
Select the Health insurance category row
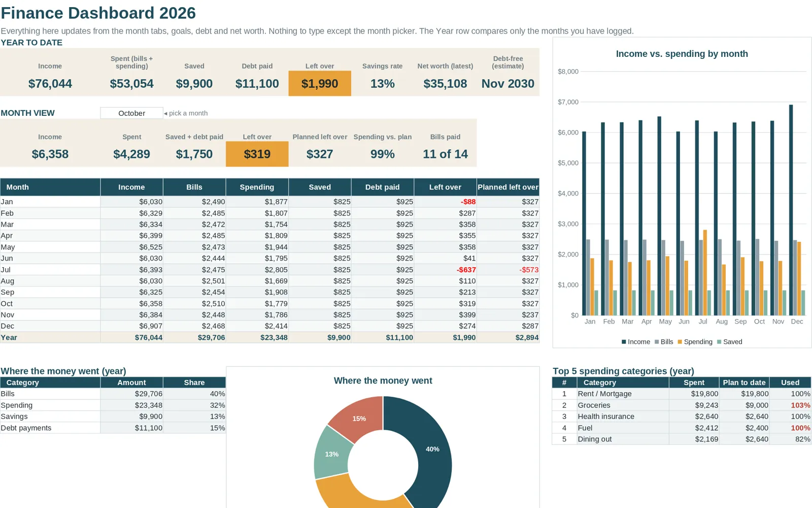(x=682, y=417)
